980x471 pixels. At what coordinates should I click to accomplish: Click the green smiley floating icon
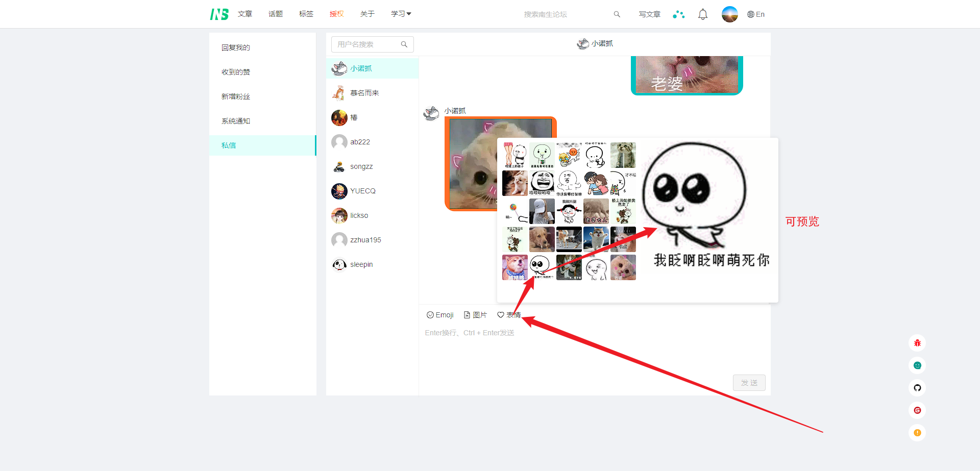point(917,365)
